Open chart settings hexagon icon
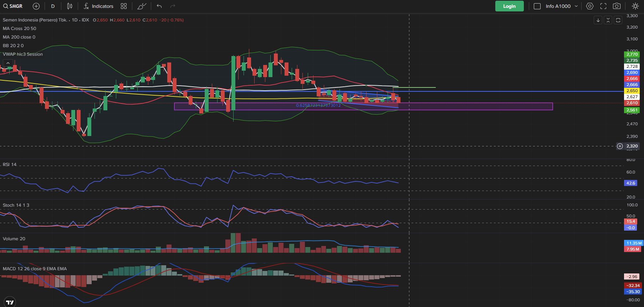 pyautogui.click(x=590, y=6)
